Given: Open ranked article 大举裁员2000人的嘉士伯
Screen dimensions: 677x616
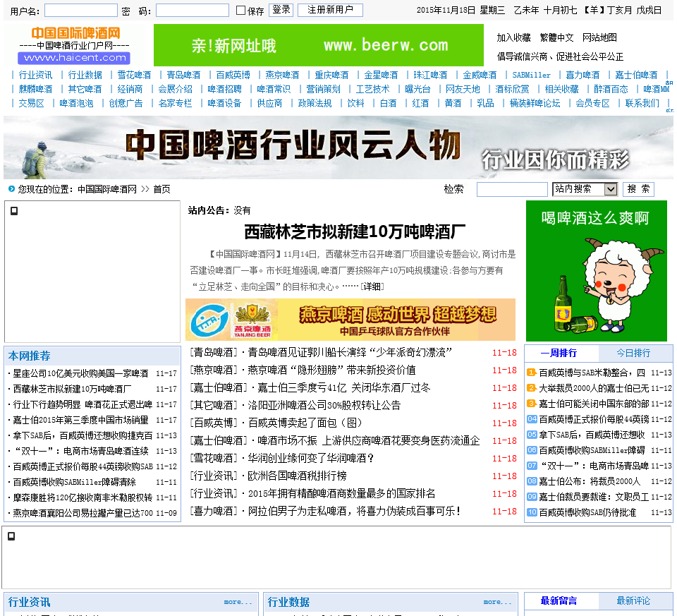Looking at the screenshot, I should [x=594, y=388].
